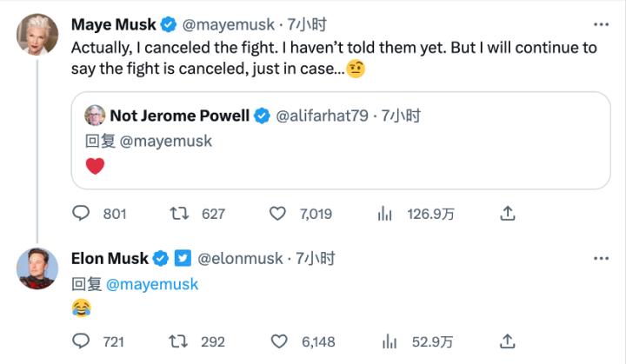Click Elon Musk's blue verified badge
The width and height of the screenshot is (626, 364).
161,258
